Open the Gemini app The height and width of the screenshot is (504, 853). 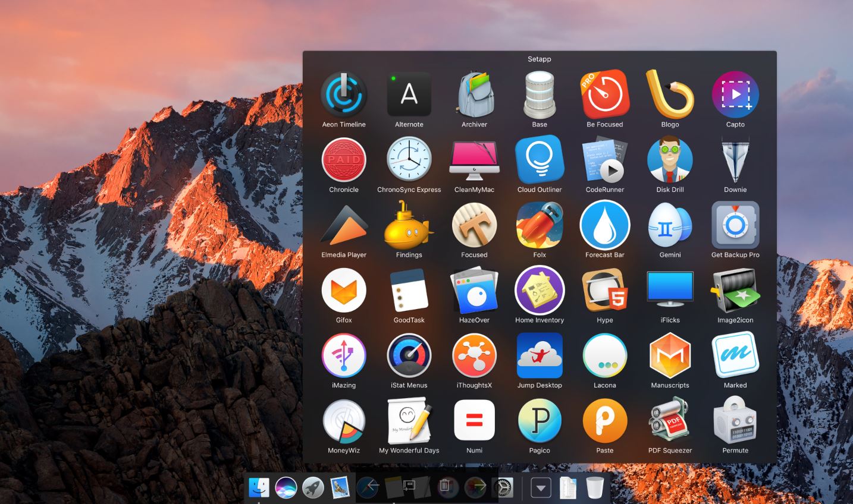[x=670, y=225]
